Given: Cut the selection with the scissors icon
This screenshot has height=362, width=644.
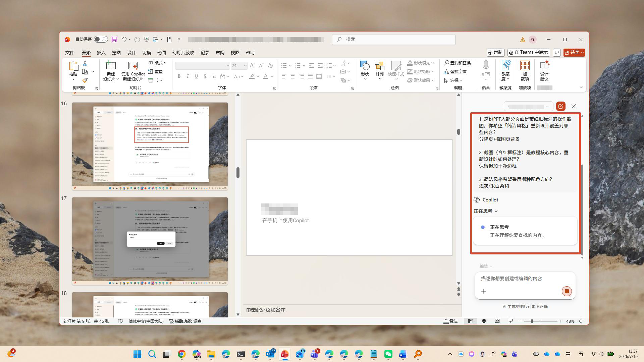Looking at the screenshot, I should pyautogui.click(x=85, y=63).
